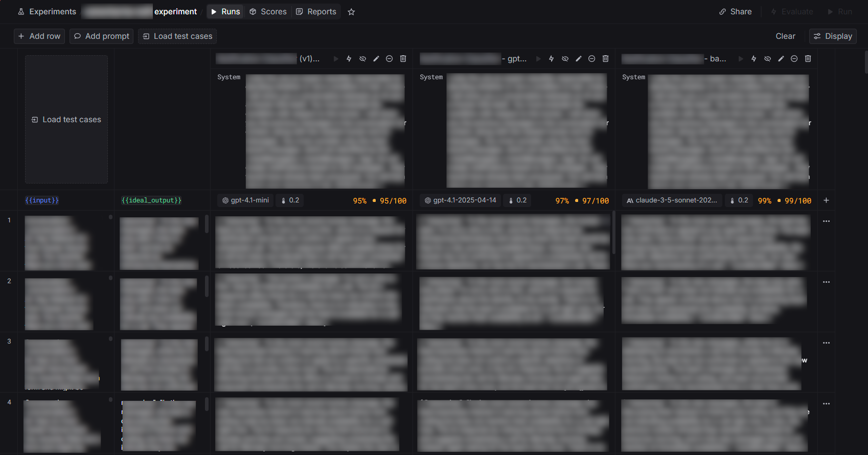Delete the claude-3-5-sonnet prompt column
Viewport: 868px width, 455px height.
[808, 59]
